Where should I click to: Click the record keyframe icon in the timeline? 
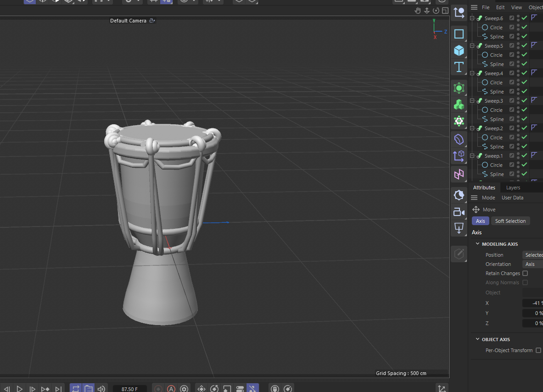tap(158, 388)
